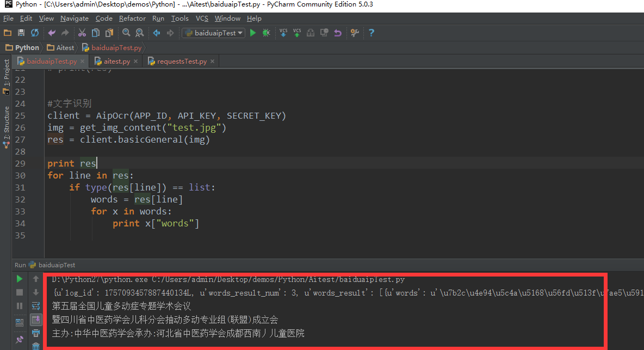Toggle scroll to end in console
This screenshot has height=350, width=644.
(x=36, y=320)
